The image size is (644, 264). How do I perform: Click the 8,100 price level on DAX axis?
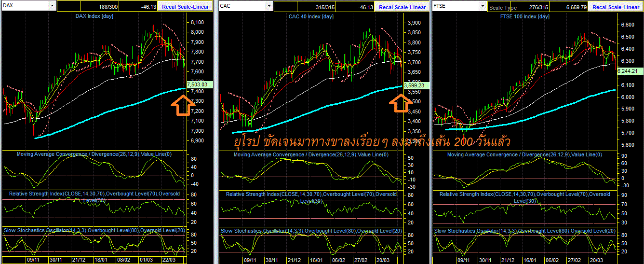click(198, 23)
